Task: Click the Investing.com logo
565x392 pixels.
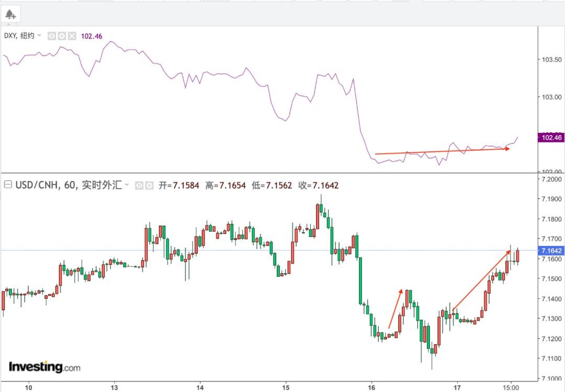Action: (x=44, y=367)
